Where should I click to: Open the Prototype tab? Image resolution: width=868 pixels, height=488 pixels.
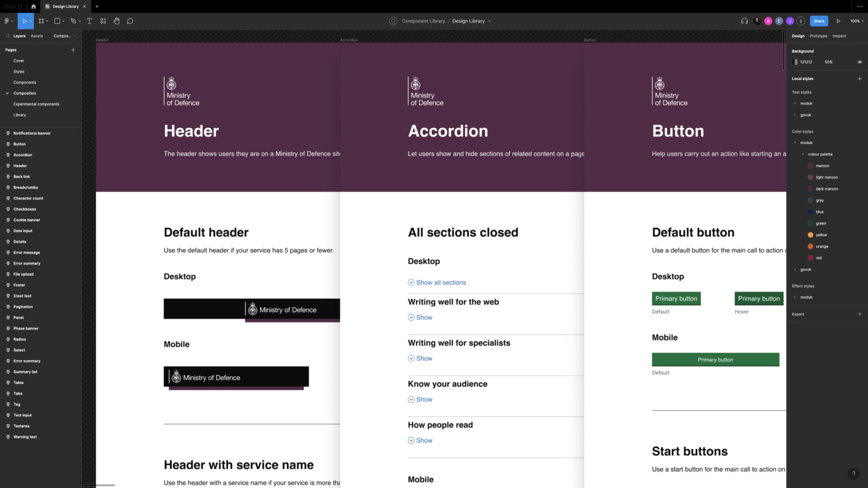click(x=818, y=36)
